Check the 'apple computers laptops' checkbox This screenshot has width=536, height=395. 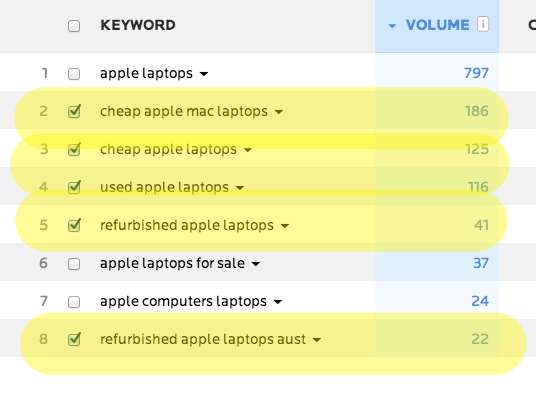[74, 302]
